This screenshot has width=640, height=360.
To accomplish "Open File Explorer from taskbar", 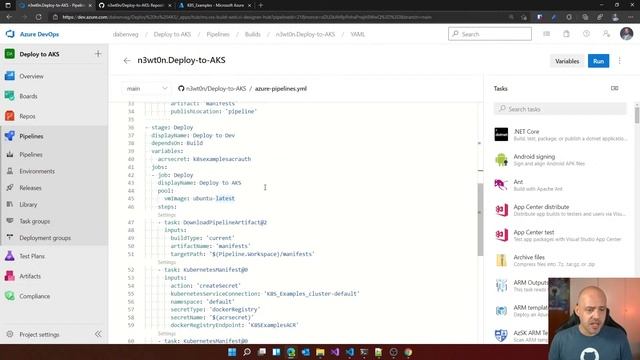I will point(320,352).
